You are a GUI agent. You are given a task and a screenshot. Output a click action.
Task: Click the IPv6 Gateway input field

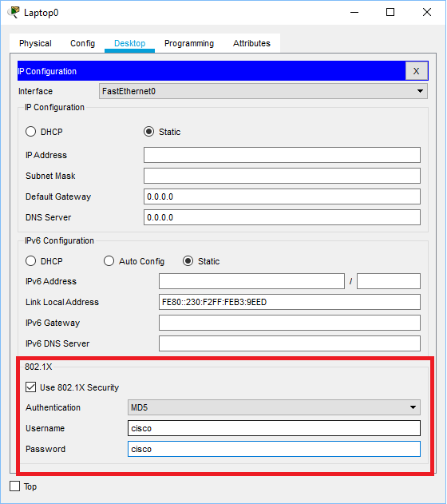click(290, 323)
